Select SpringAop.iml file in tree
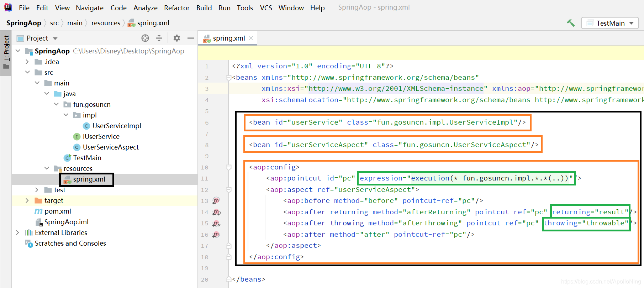Viewport: 644px width, 288px height. (66, 222)
